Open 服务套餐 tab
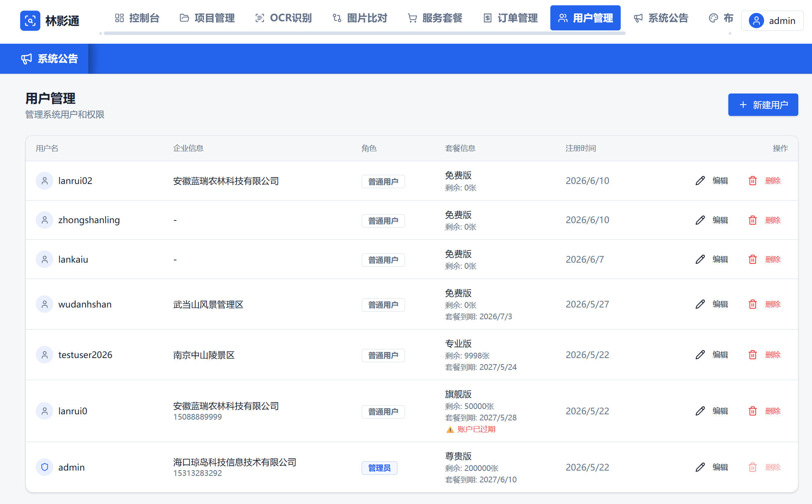This screenshot has height=504, width=812. pyautogui.click(x=435, y=18)
